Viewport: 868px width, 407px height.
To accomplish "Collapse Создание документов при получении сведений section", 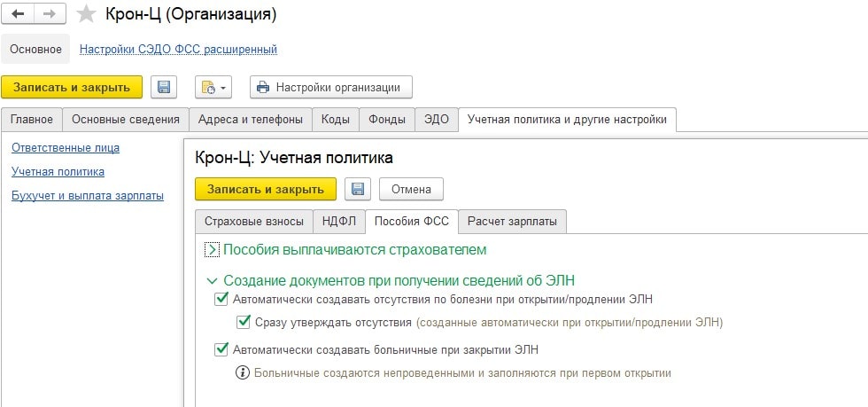I will 212,279.
